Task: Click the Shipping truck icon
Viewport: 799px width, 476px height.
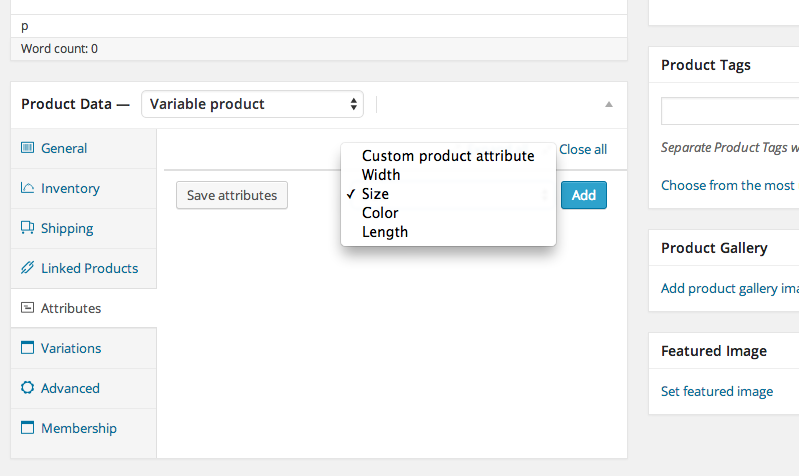Action: [x=27, y=227]
